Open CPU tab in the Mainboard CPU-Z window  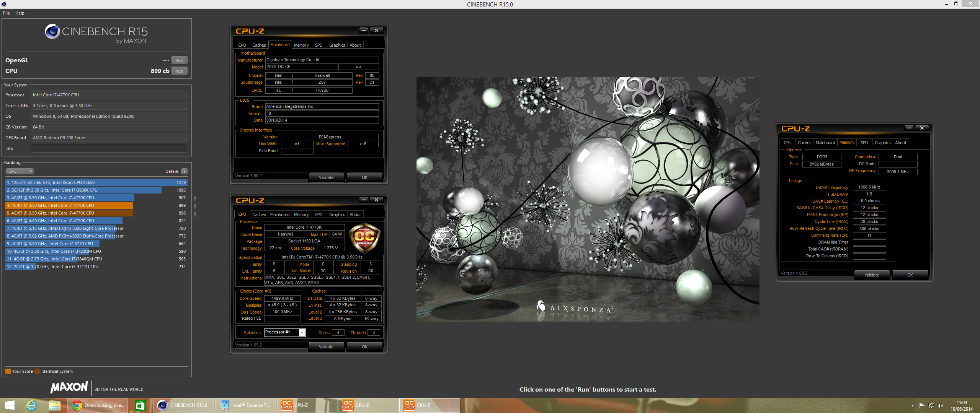point(242,45)
